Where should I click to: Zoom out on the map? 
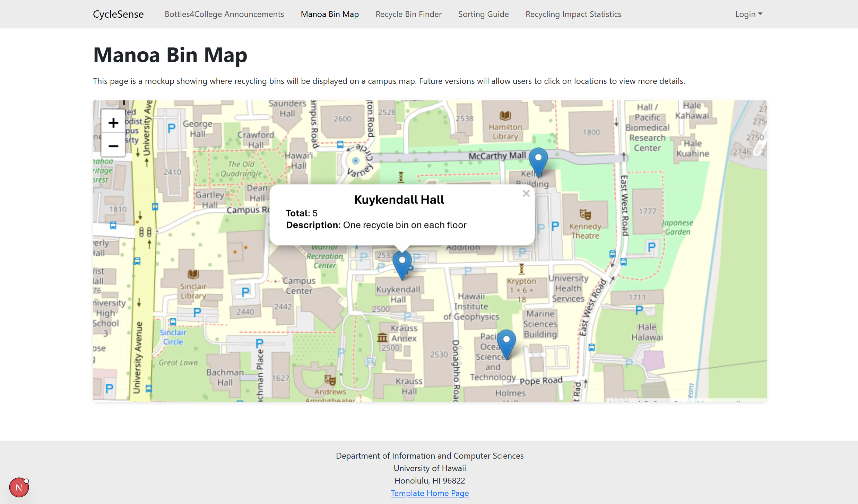[113, 146]
